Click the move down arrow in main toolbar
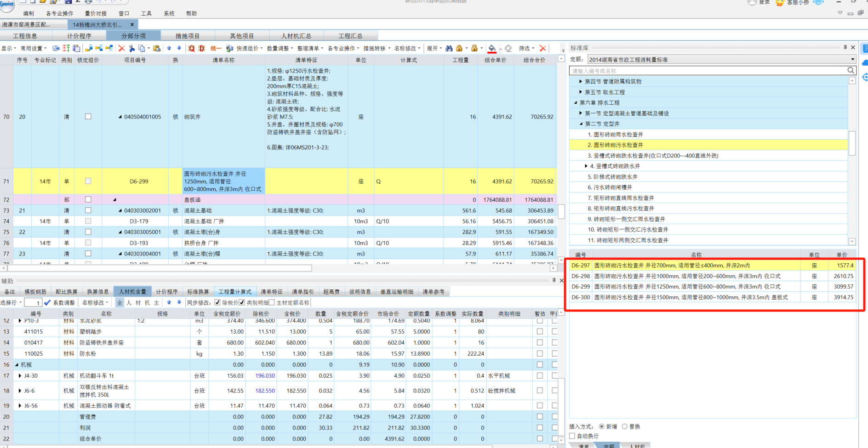 [179, 48]
